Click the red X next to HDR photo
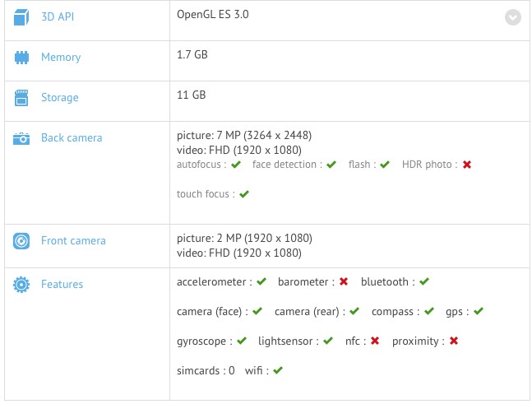532x404 pixels. tap(467, 165)
